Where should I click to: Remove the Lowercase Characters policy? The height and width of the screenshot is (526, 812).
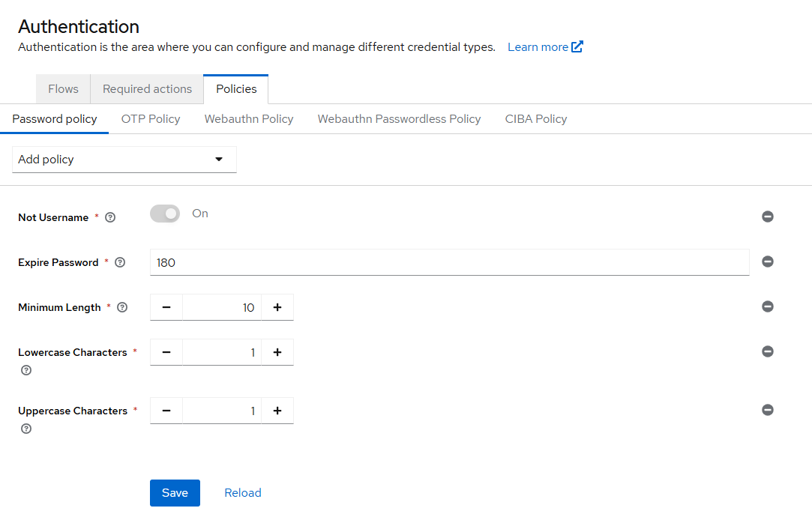[767, 351]
